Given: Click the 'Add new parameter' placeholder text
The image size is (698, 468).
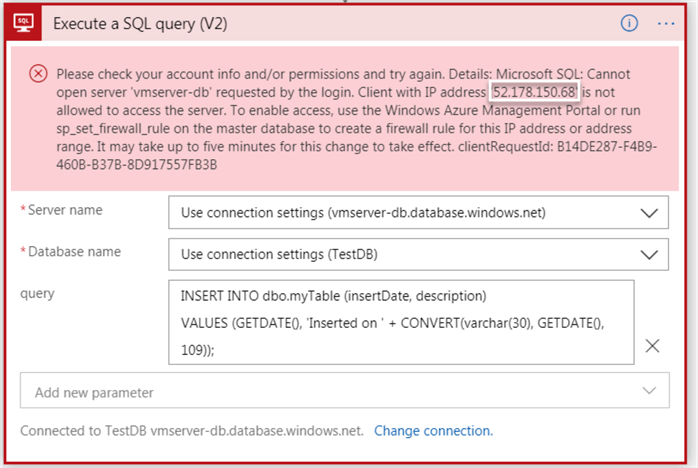Looking at the screenshot, I should (94, 392).
